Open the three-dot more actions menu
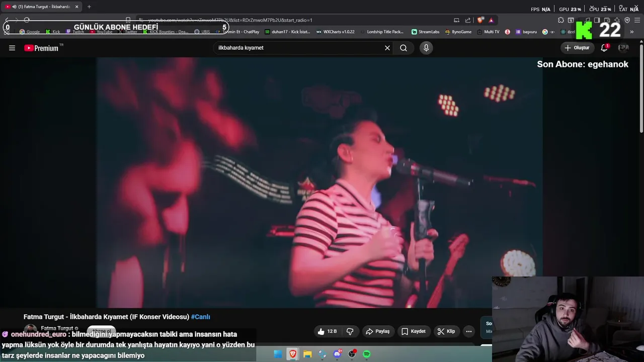The image size is (644, 362). 469,331
